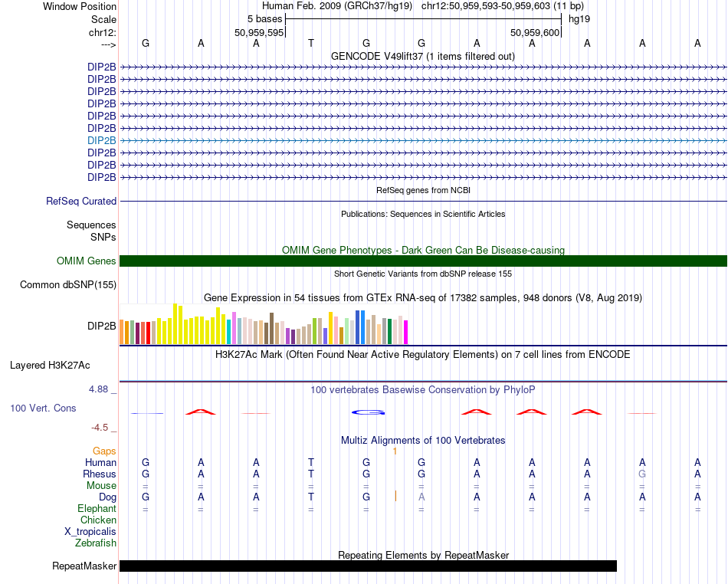Image resolution: width=728 pixels, height=584 pixels.
Task: Click the orange Gaps row label
Action: pos(104,451)
